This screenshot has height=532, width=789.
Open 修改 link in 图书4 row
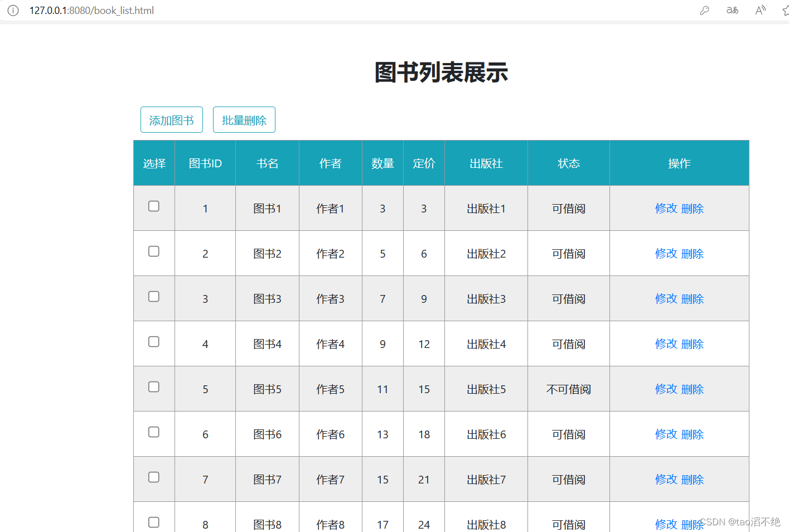click(666, 344)
